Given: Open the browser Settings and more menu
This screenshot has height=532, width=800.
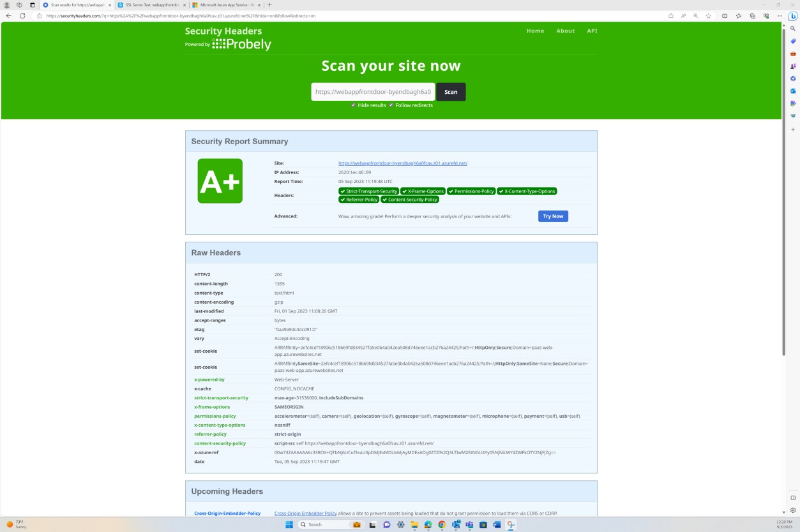Looking at the screenshot, I should (x=780, y=15).
